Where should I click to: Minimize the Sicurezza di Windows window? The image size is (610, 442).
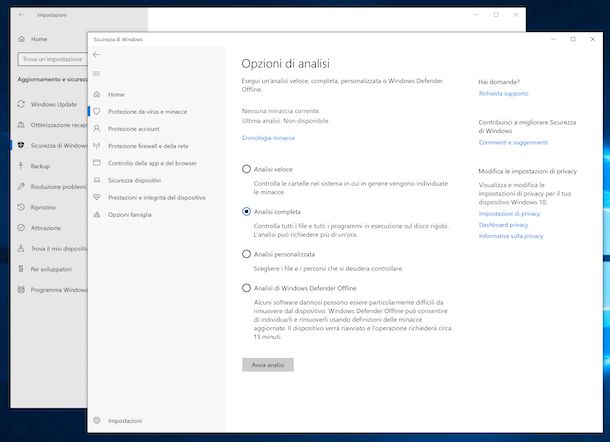click(x=553, y=39)
